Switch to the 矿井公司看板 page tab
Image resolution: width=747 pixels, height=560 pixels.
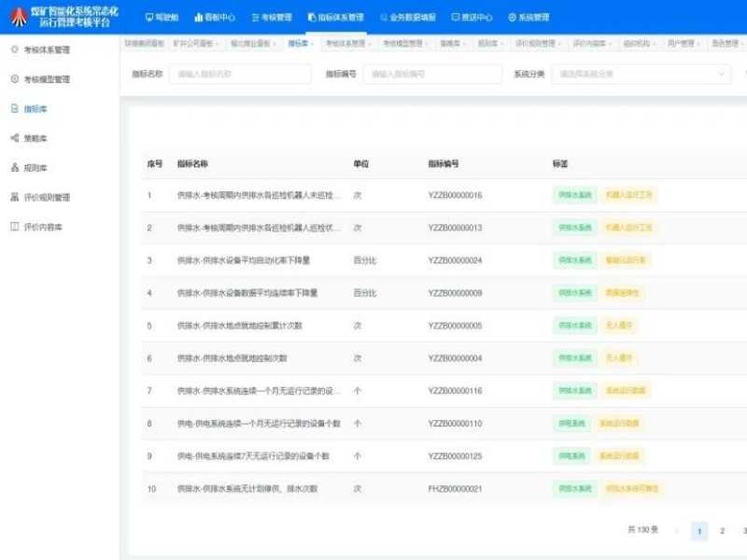[x=193, y=43]
